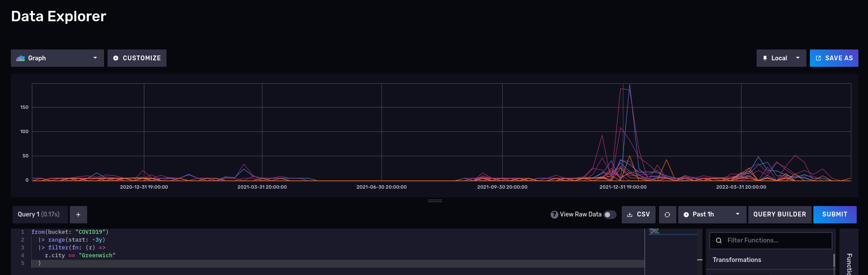Open the vertical Functions side tab
868x275 pixels.
tap(849, 262)
